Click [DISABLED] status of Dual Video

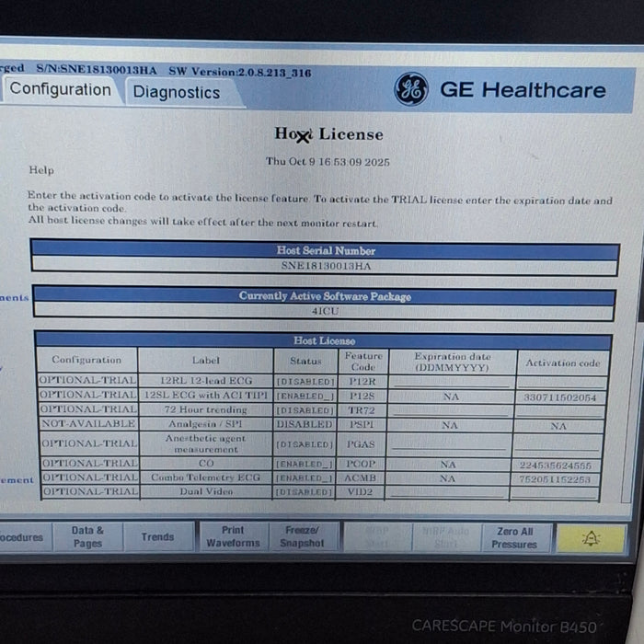coord(304,491)
